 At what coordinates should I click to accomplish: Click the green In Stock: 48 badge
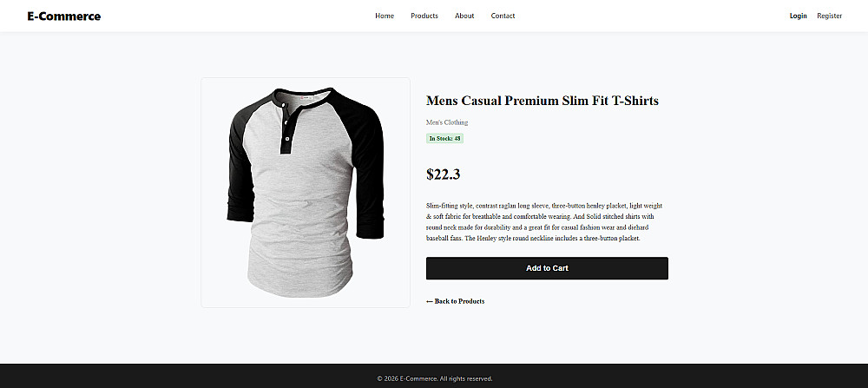(444, 138)
